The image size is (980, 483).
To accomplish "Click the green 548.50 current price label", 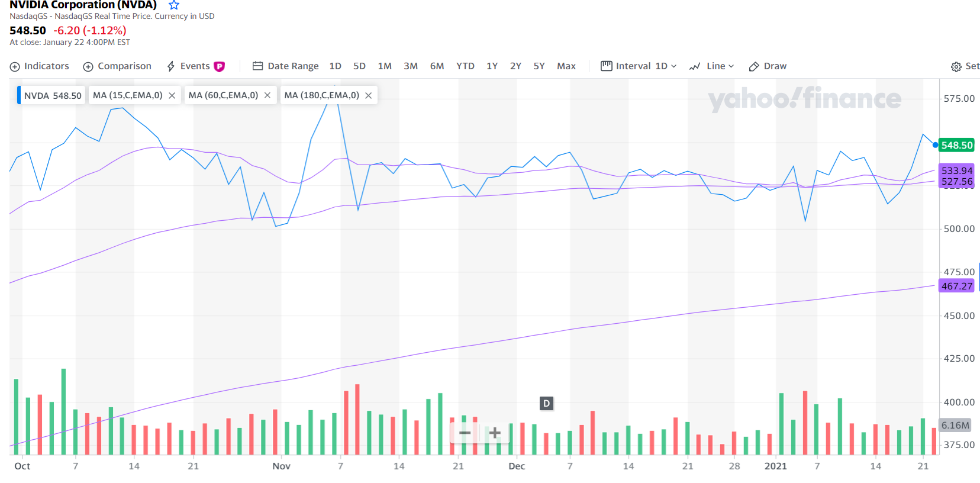I will (957, 145).
